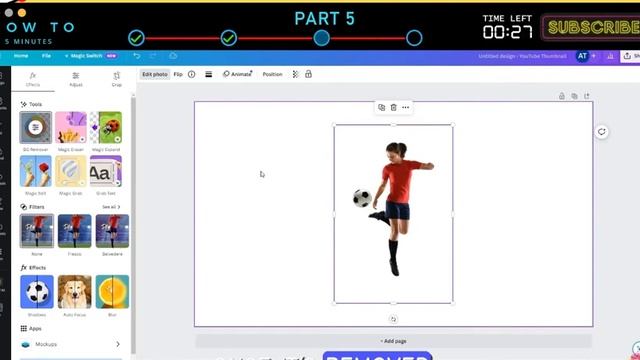
Task: Apply the Blur effect
Action: coord(112,292)
